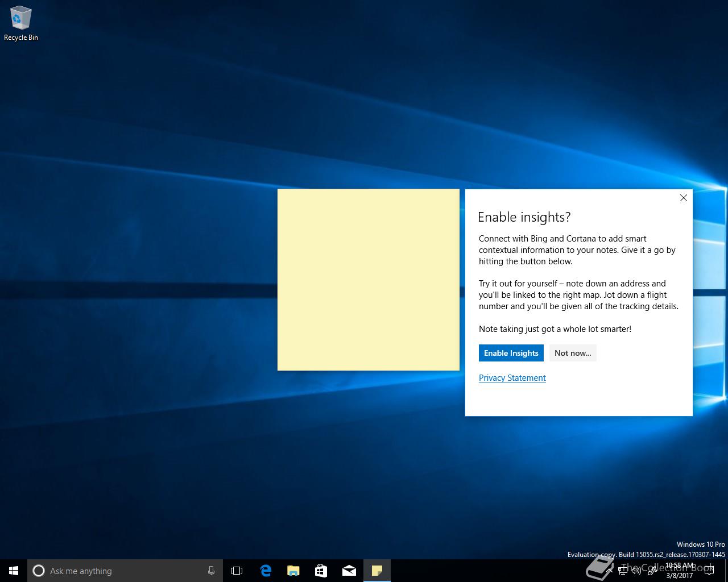Open the volume control tray icon
This screenshot has height=582, width=728.
[636, 571]
